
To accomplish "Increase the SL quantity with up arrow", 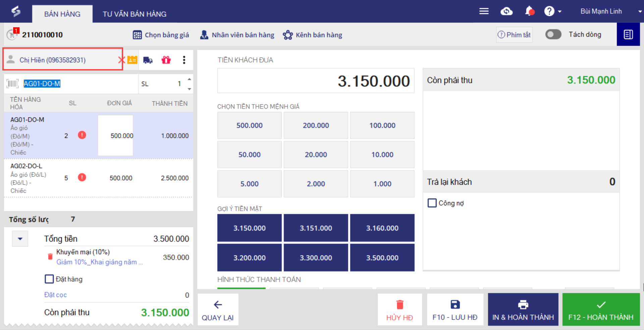I will tap(190, 79).
